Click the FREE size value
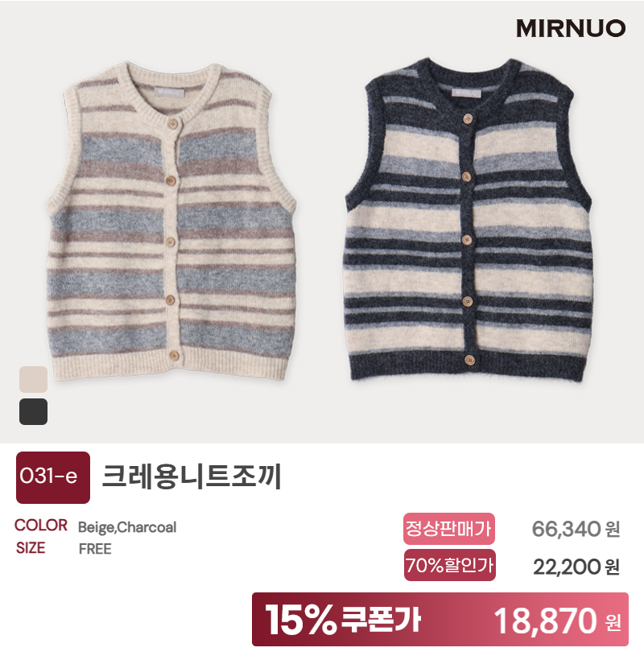The width and height of the screenshot is (644, 660). [95, 549]
